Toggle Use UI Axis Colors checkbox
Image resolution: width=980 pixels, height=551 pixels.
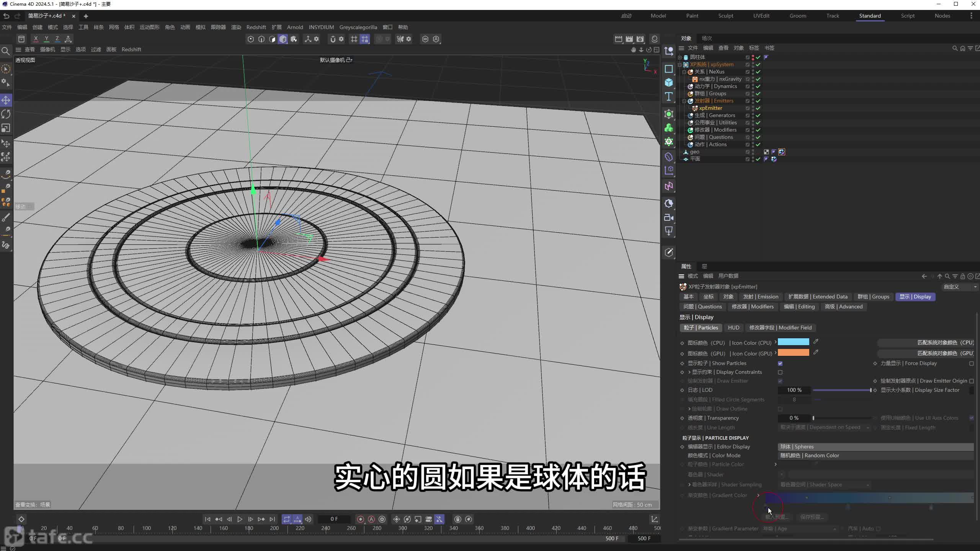[972, 418]
